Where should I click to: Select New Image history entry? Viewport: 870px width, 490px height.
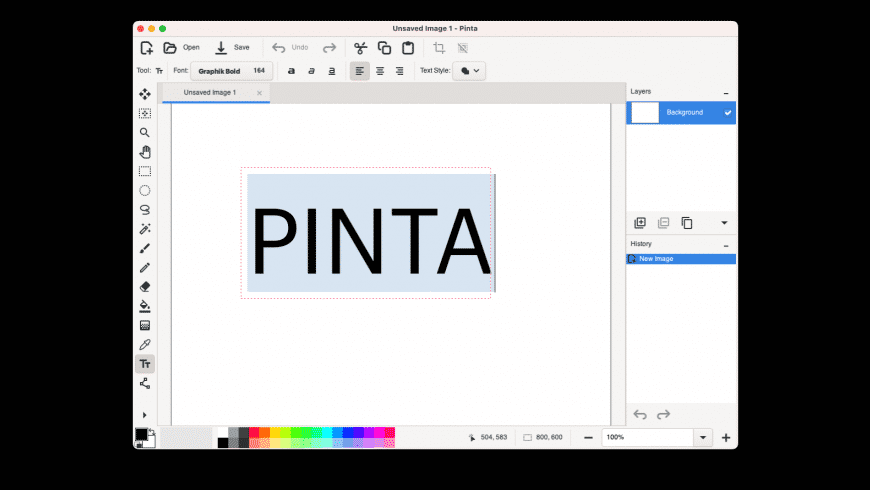coord(681,259)
